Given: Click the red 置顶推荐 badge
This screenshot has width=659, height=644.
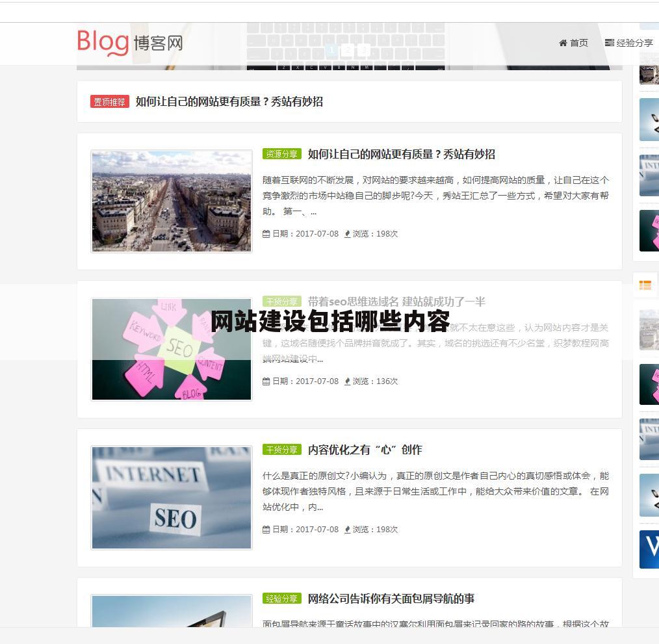Looking at the screenshot, I should coord(109,102).
